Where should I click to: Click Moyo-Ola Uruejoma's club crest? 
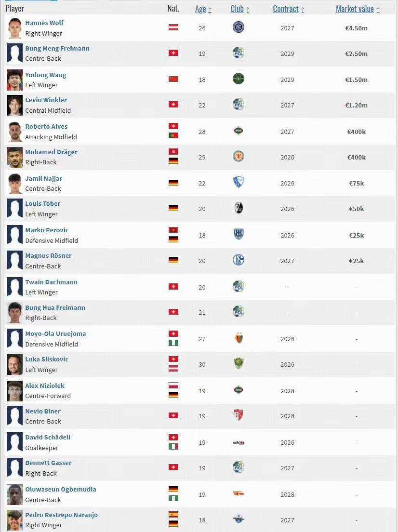pos(238,338)
